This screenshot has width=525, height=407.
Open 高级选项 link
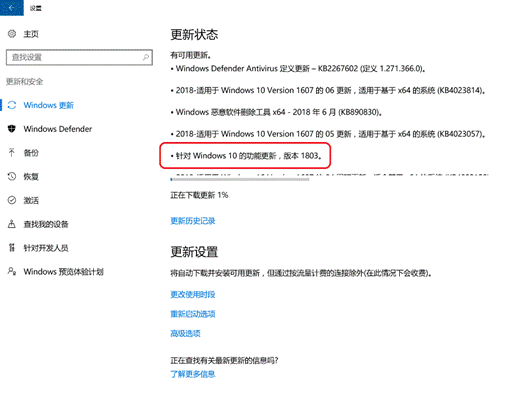tap(185, 333)
